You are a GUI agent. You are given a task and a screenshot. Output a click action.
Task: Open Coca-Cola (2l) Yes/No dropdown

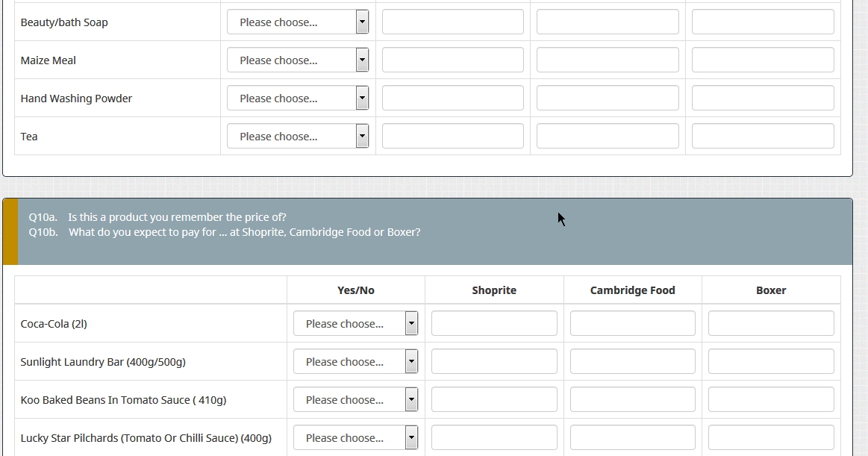coord(355,324)
